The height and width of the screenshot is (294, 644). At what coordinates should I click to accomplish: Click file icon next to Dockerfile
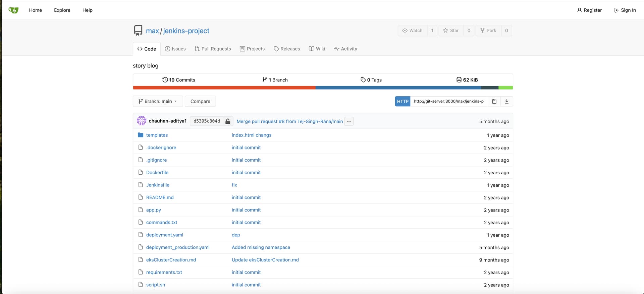coord(141,172)
